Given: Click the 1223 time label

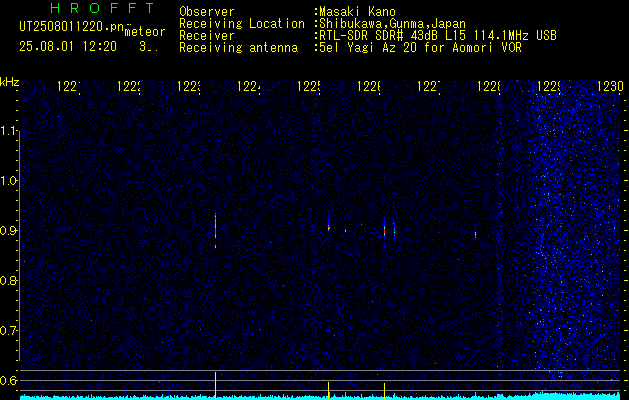Looking at the screenshot, I should point(189,87).
